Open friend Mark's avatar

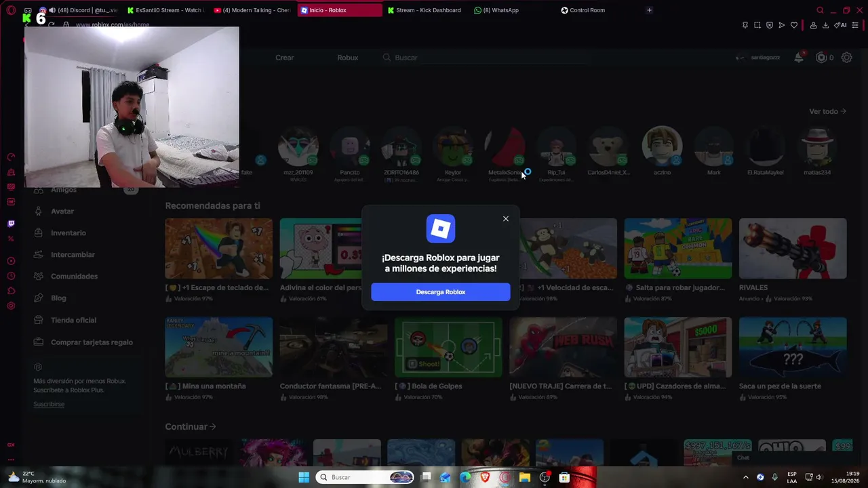tap(713, 146)
